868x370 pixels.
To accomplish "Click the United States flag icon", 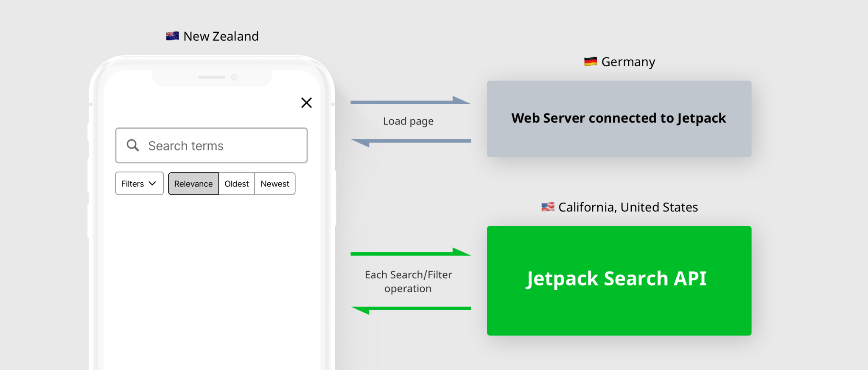I will tap(548, 207).
